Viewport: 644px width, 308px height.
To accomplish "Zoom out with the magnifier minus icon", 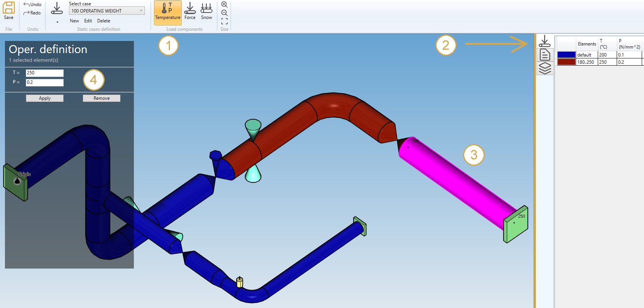I will (225, 13).
